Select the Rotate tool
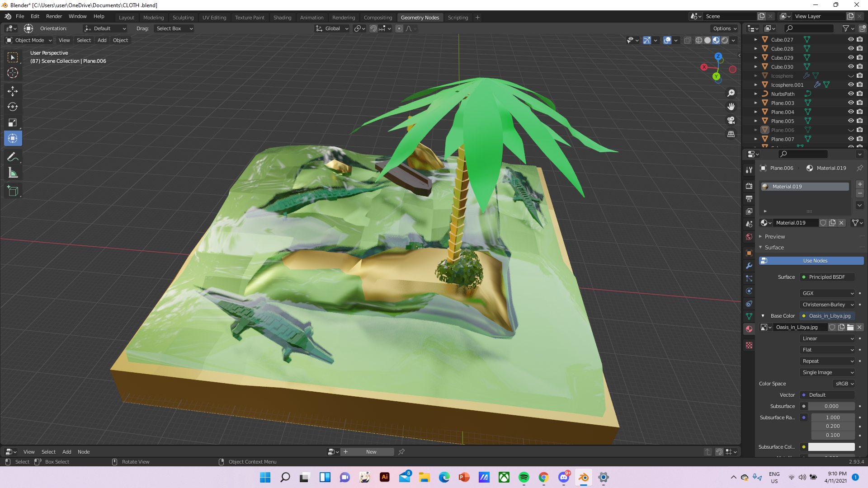 pyautogui.click(x=13, y=107)
